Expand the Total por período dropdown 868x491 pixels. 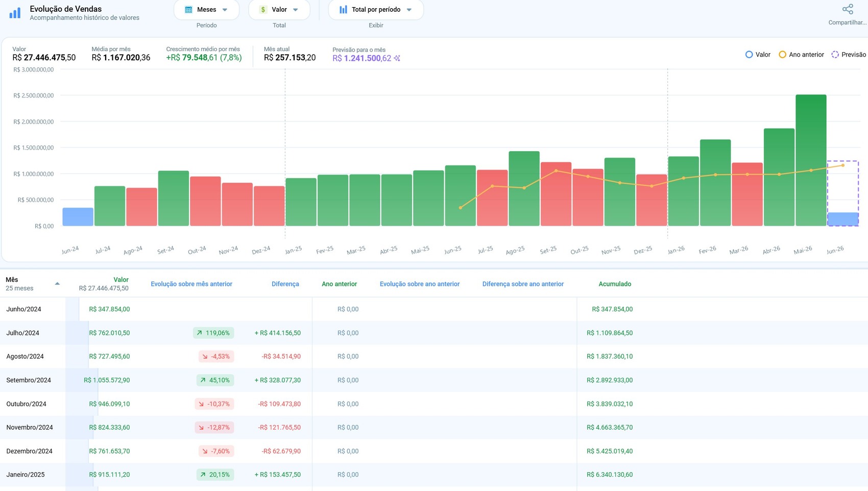click(376, 10)
